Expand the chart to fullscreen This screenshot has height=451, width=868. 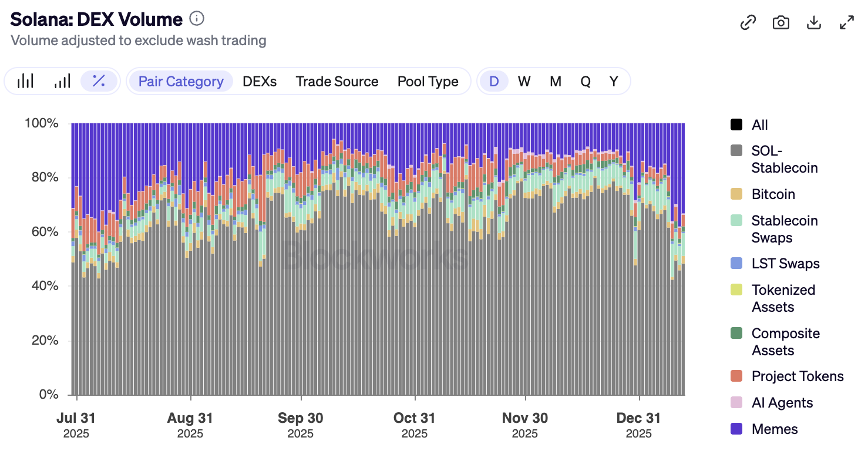846,23
